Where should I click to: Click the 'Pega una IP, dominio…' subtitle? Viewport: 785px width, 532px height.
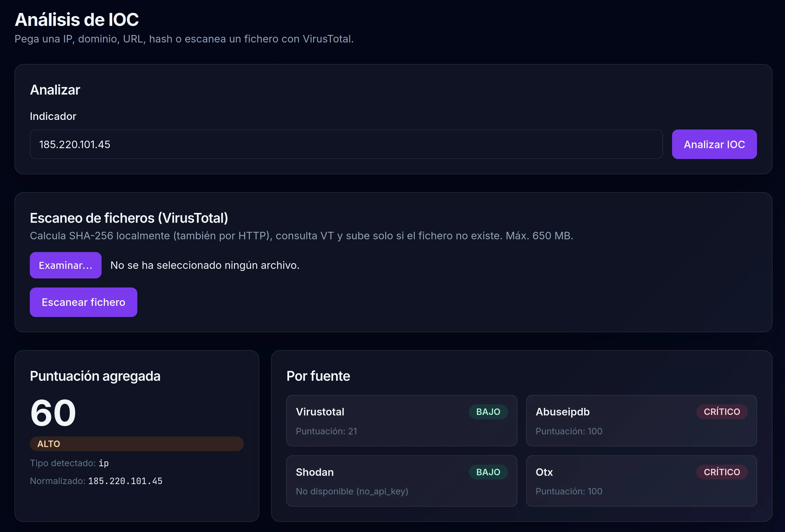[x=184, y=39]
